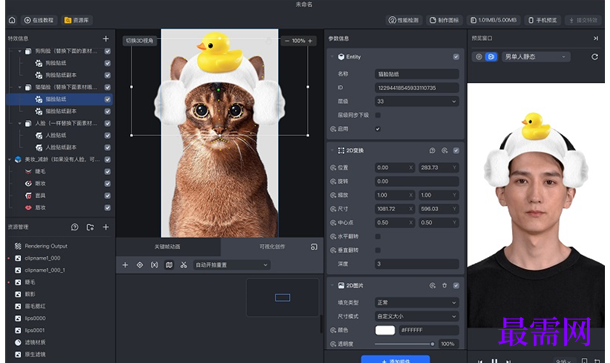Open the 层级 dropdown showing 33
The width and height of the screenshot is (610, 363).
point(417,101)
